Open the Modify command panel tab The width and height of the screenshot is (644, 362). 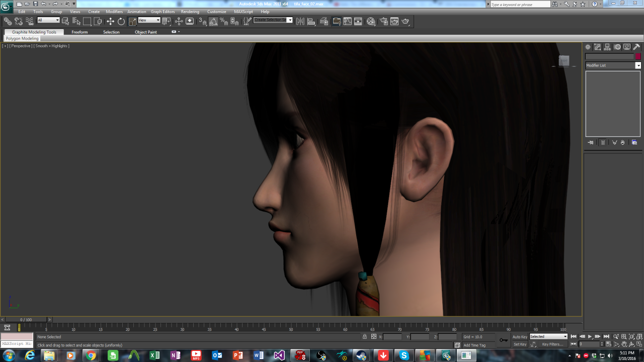click(x=598, y=47)
